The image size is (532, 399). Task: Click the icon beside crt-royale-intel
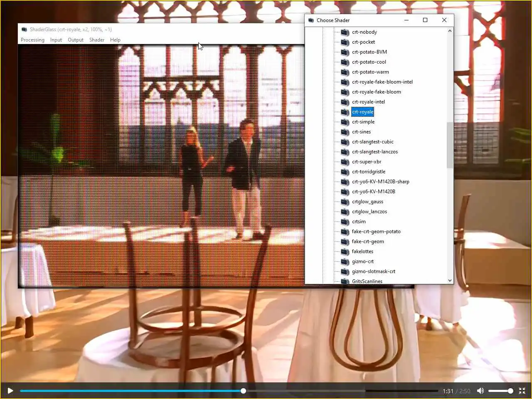click(345, 102)
